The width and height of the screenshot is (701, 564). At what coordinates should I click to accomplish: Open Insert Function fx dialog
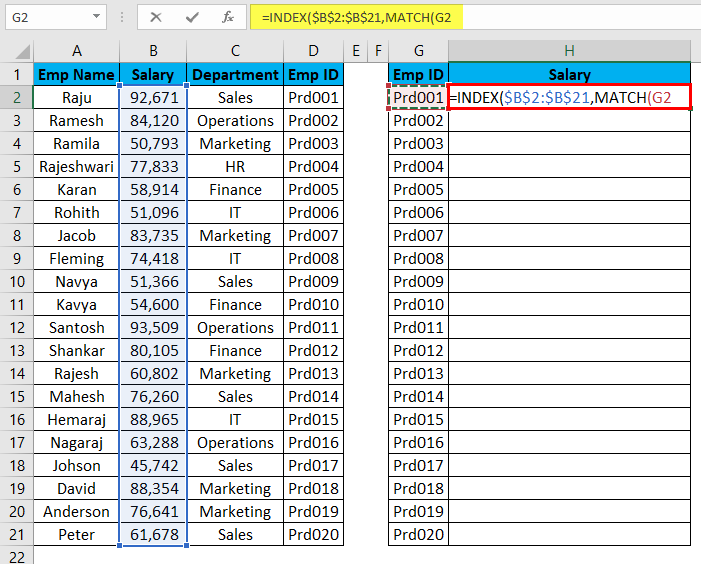coord(228,17)
